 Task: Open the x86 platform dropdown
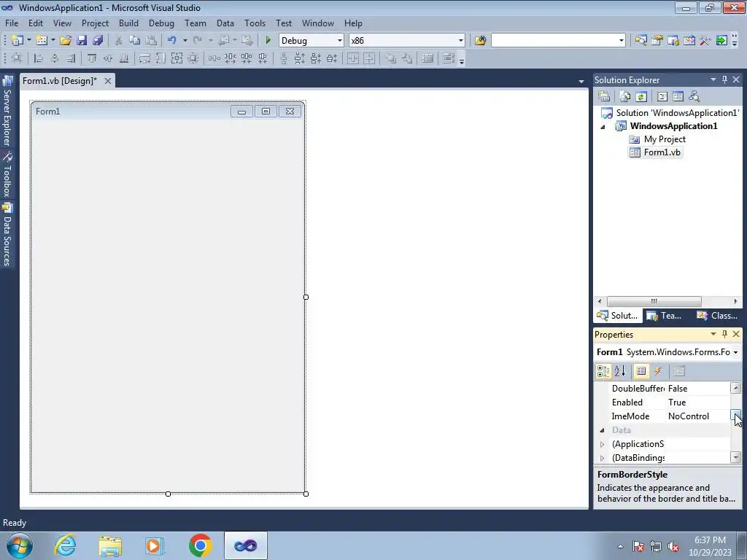pos(461,41)
